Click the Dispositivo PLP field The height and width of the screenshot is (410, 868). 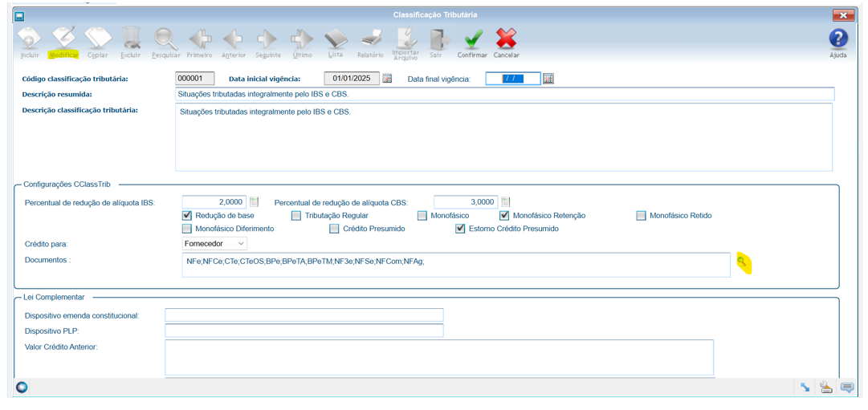(x=304, y=331)
